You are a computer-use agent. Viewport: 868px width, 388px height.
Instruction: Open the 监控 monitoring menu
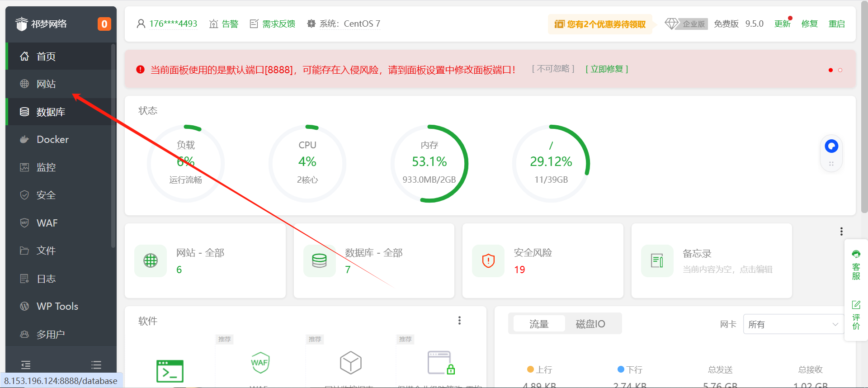click(61, 167)
